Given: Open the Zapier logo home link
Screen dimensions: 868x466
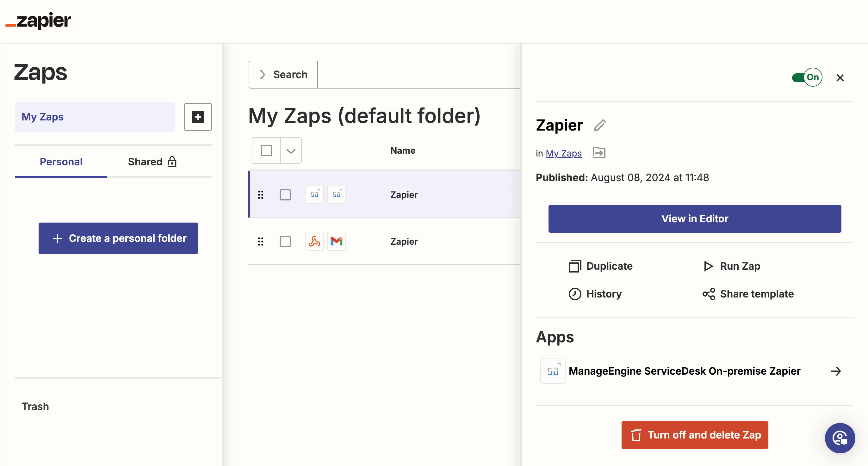Looking at the screenshot, I should click(38, 21).
